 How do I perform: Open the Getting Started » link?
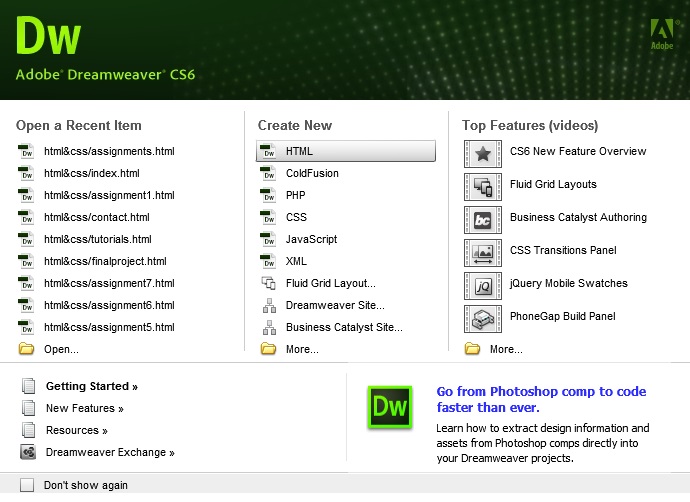point(92,386)
